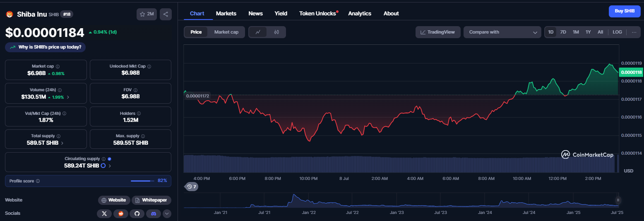
Task: Click the Holders info icon
Action: pos(139,113)
